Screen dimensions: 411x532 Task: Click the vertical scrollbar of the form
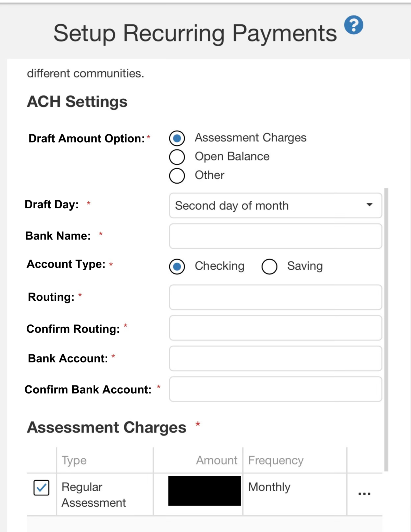click(386, 329)
